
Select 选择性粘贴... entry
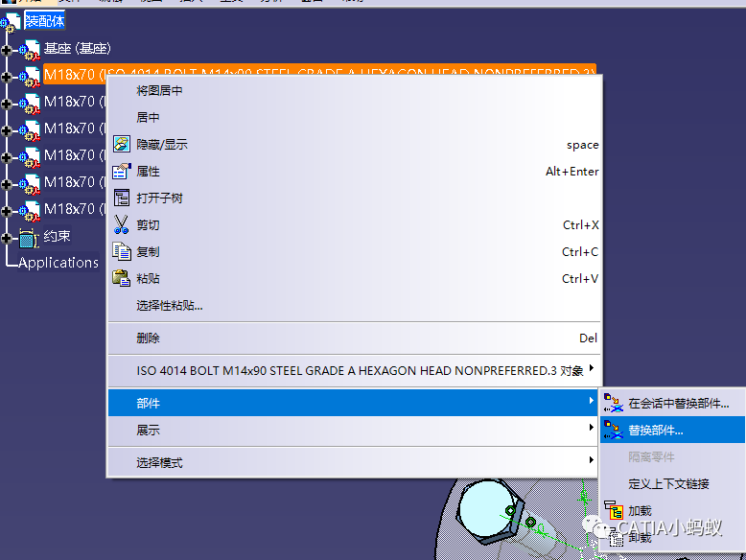tap(355, 306)
